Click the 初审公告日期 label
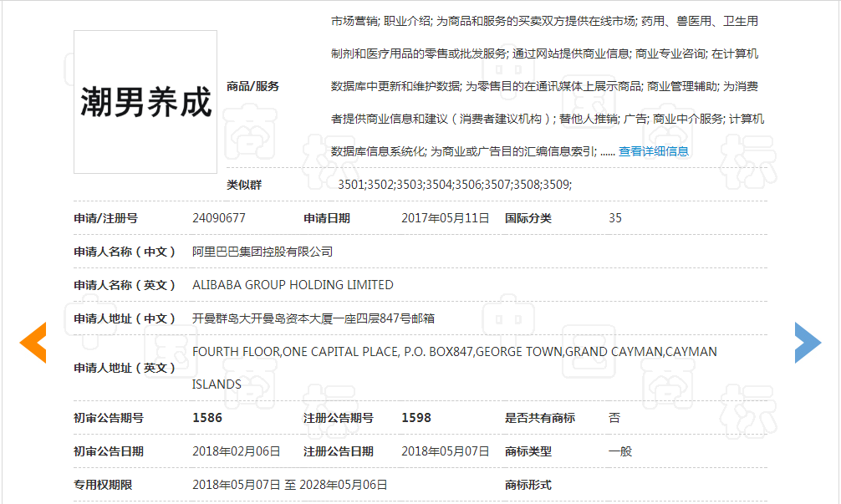The image size is (841, 504). pos(109,452)
